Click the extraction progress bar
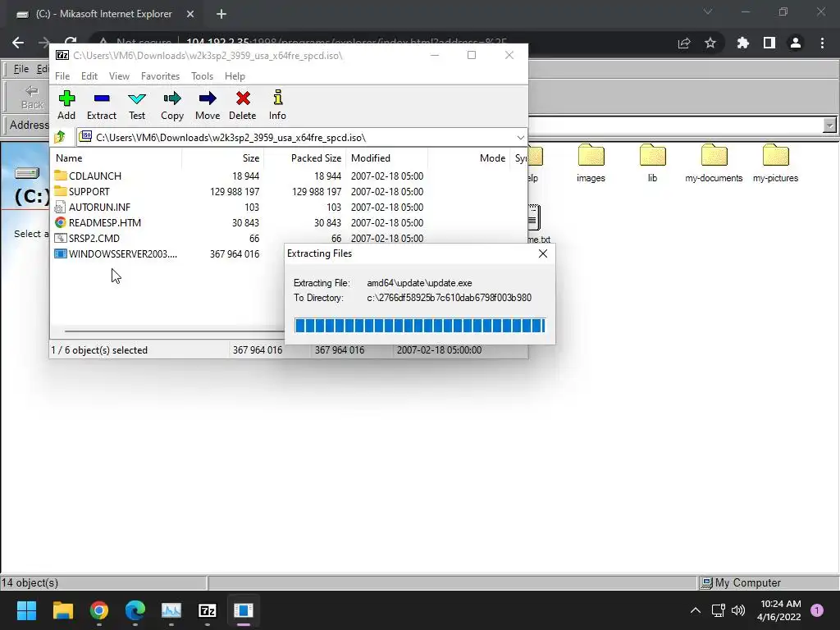This screenshot has width=840, height=630. (x=420, y=325)
